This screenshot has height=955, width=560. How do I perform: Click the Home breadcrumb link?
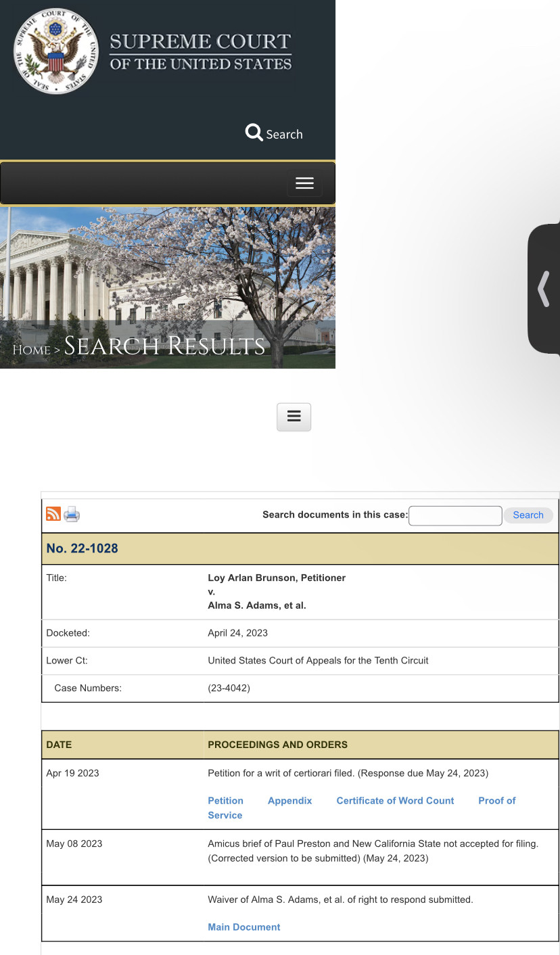click(x=31, y=350)
